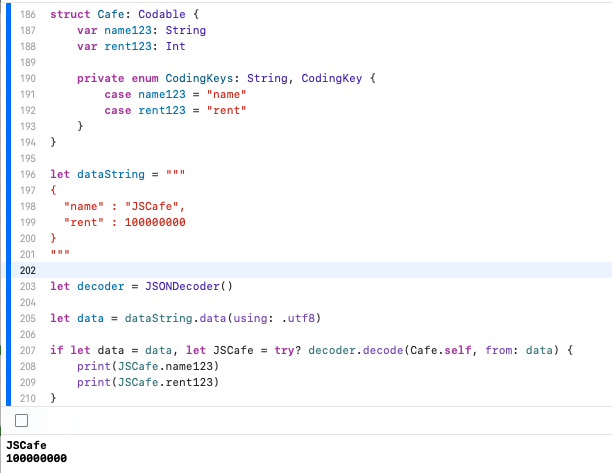Screen dimensions: 612x473
Task: Click 'CodingKeys' enum name on line 190
Action: click(x=199, y=78)
